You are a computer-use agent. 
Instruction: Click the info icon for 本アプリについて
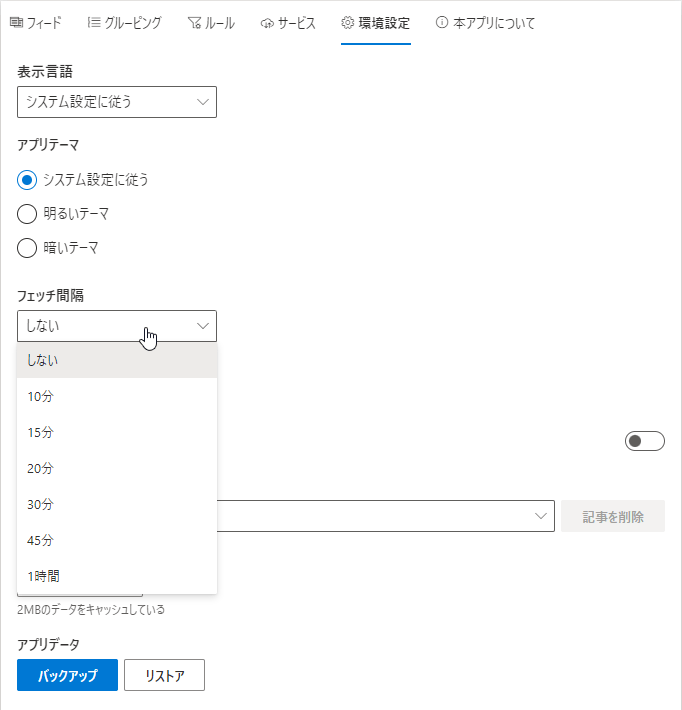click(x=442, y=22)
